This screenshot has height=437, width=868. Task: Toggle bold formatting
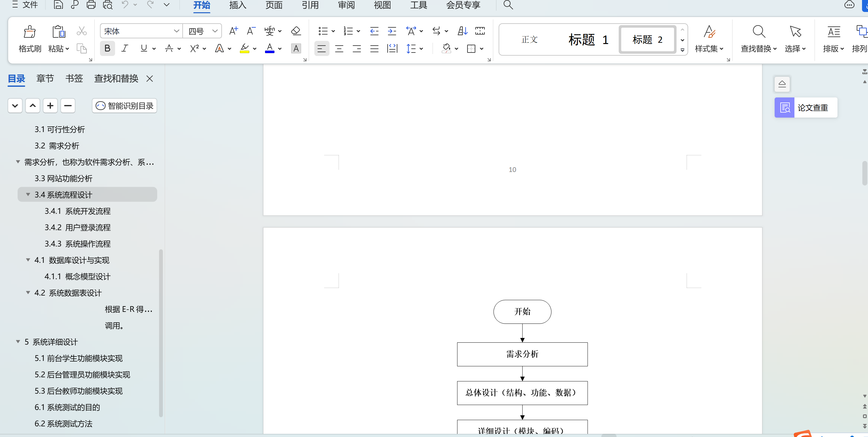point(108,48)
